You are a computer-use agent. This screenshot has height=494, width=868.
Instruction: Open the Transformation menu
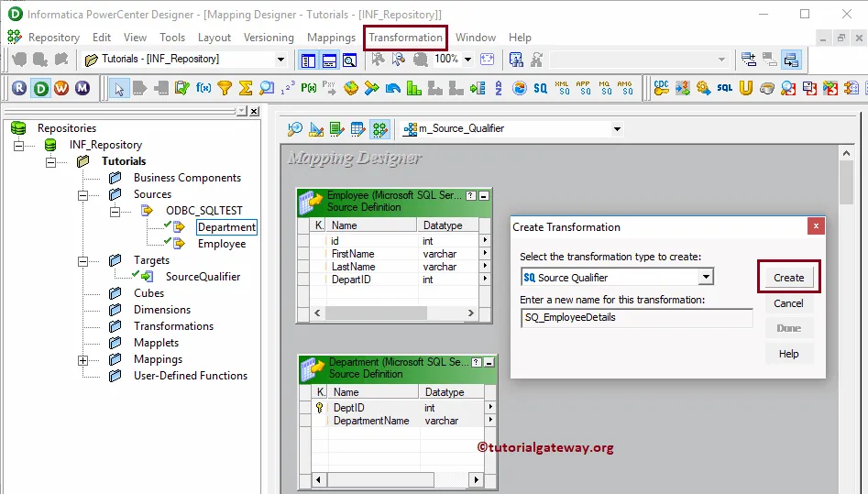405,37
